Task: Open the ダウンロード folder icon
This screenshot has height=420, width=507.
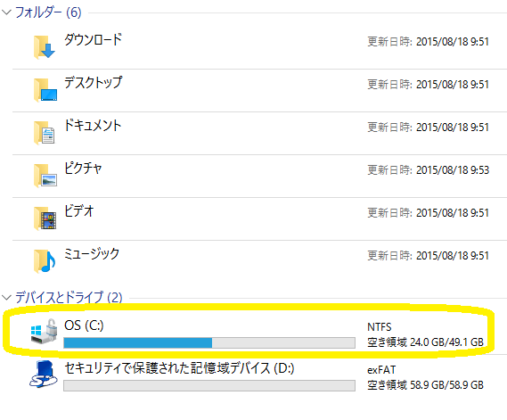Action: 45,47
